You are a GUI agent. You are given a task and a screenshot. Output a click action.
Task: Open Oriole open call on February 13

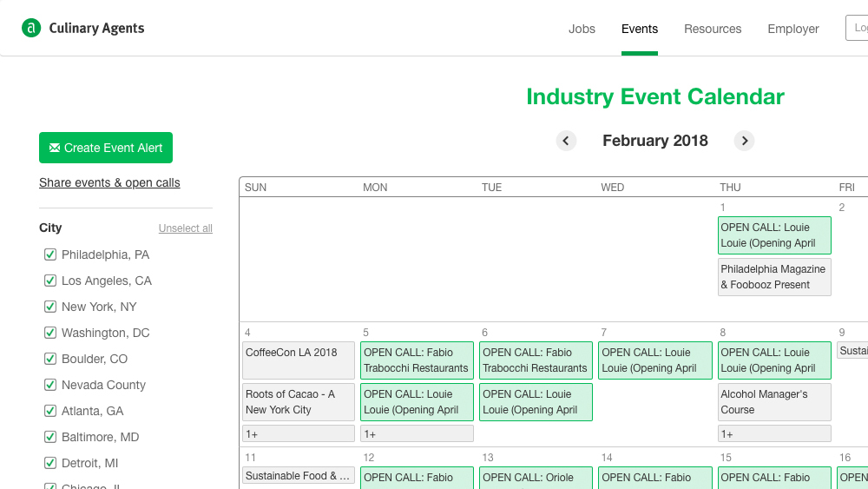pyautogui.click(x=536, y=478)
